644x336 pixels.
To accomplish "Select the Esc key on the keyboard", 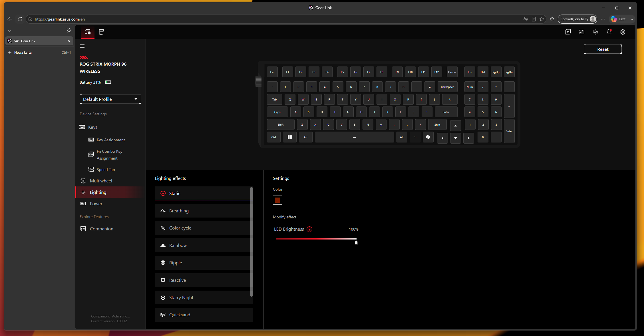I will click(x=272, y=72).
